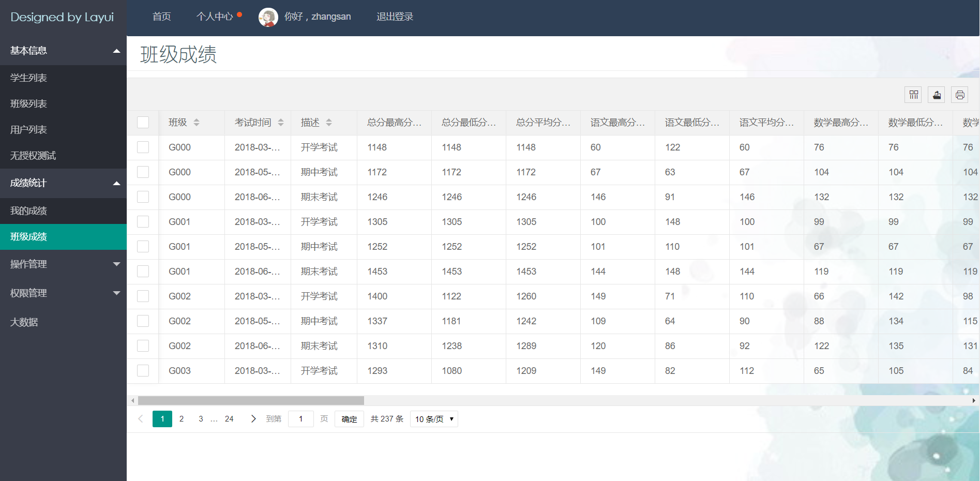Open the column filter icon in table toolbar
The image size is (980, 481).
pos(913,95)
